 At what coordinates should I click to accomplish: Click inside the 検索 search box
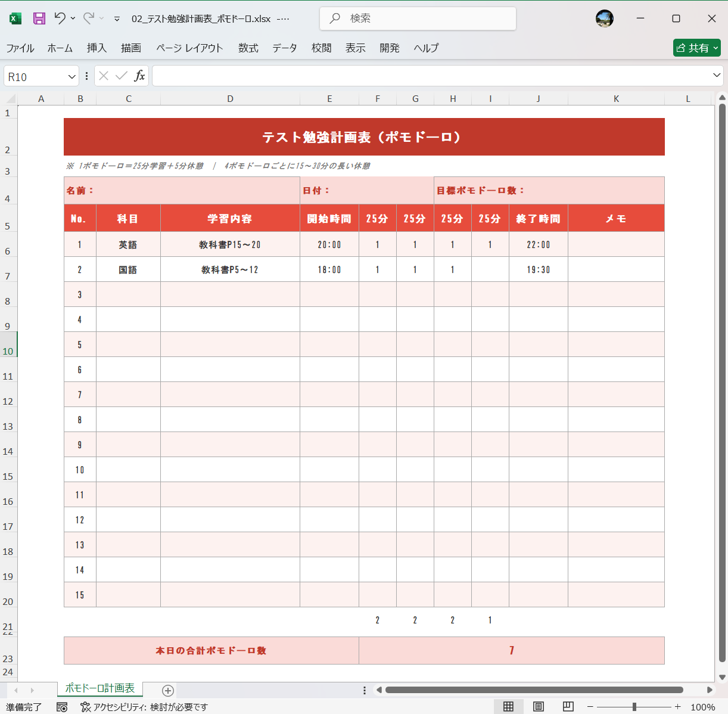point(417,18)
